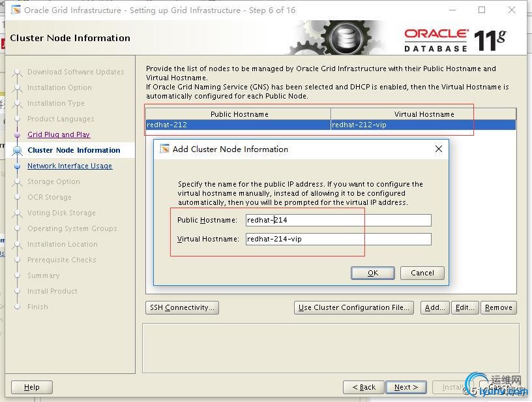This screenshot has width=532, height=402.
Task: Click the Install Product step
Action: pyautogui.click(x=52, y=290)
